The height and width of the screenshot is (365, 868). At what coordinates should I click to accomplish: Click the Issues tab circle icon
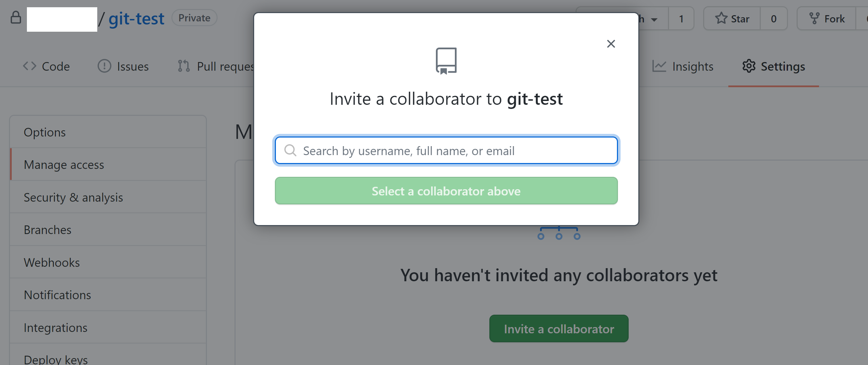[x=104, y=66]
